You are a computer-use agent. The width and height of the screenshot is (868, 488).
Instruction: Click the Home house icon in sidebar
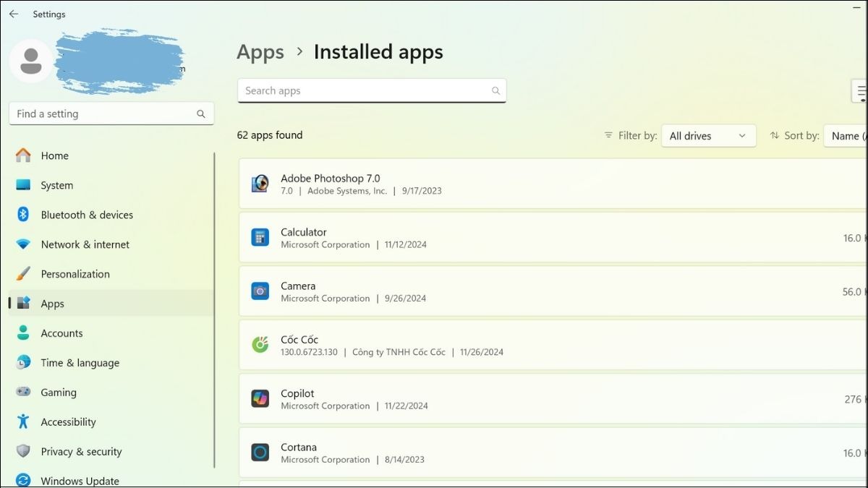(x=23, y=155)
